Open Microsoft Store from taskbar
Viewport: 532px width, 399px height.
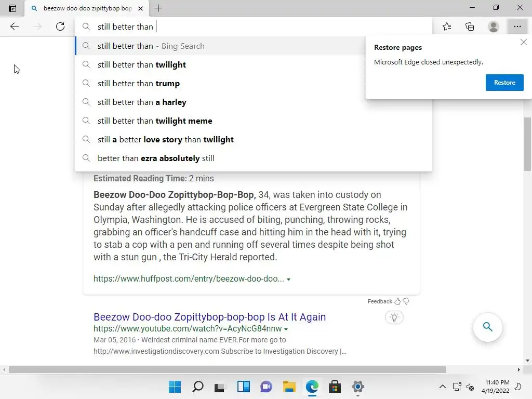pyautogui.click(x=335, y=387)
